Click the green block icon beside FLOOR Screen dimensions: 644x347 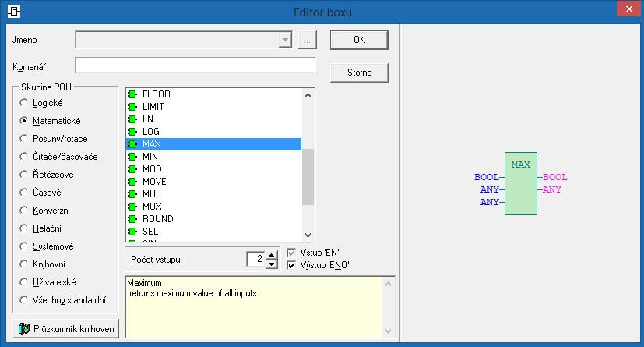pyautogui.click(x=132, y=94)
